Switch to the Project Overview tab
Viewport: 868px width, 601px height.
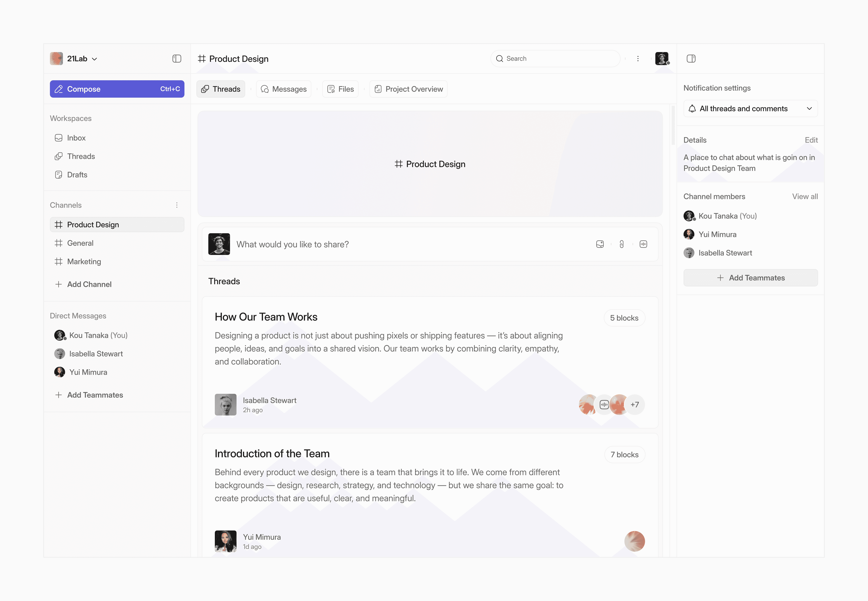pyautogui.click(x=408, y=89)
